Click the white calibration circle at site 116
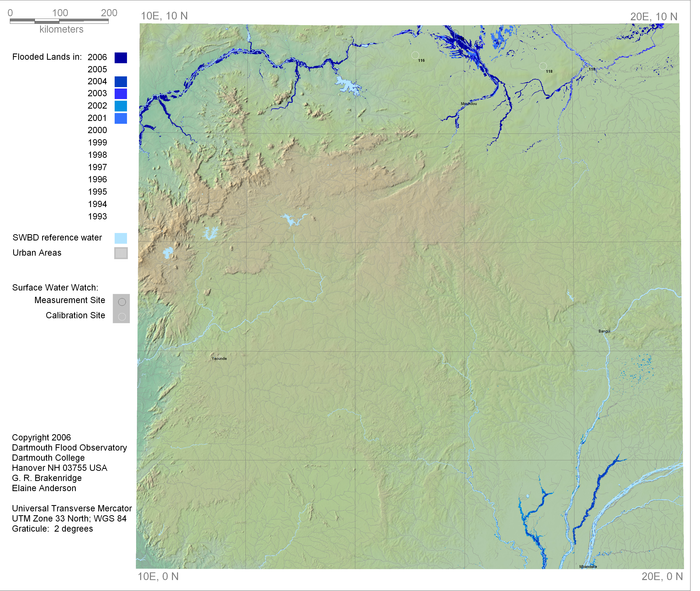The image size is (700, 591). (x=415, y=55)
